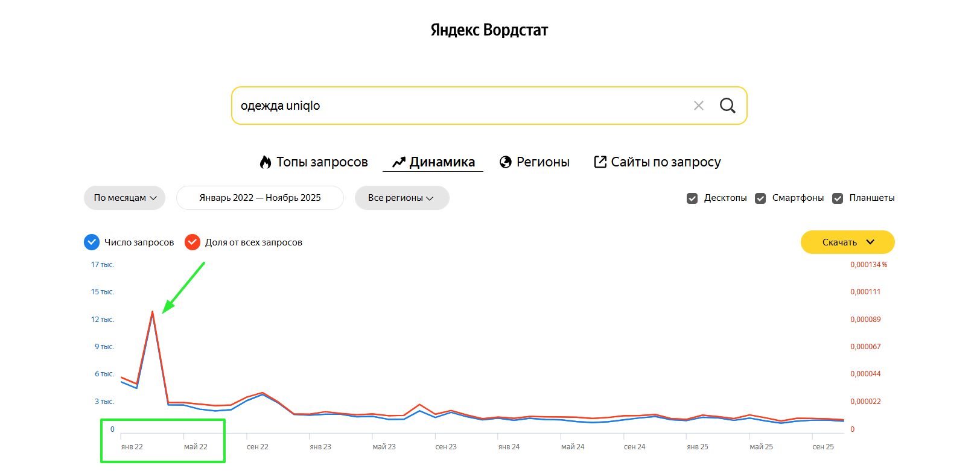Open the Январь 2022 — Ноябрь 2025 date range
The image size is (980, 471).
[259, 198]
